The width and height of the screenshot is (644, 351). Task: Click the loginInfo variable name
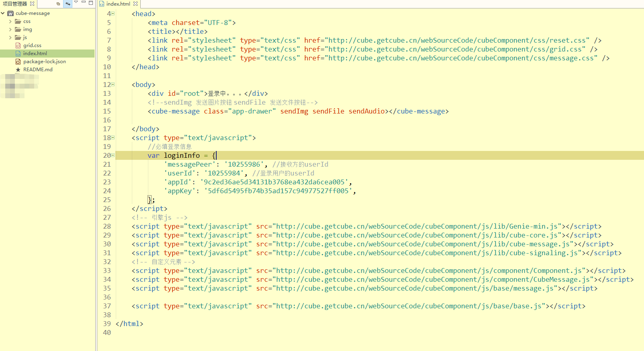click(182, 155)
